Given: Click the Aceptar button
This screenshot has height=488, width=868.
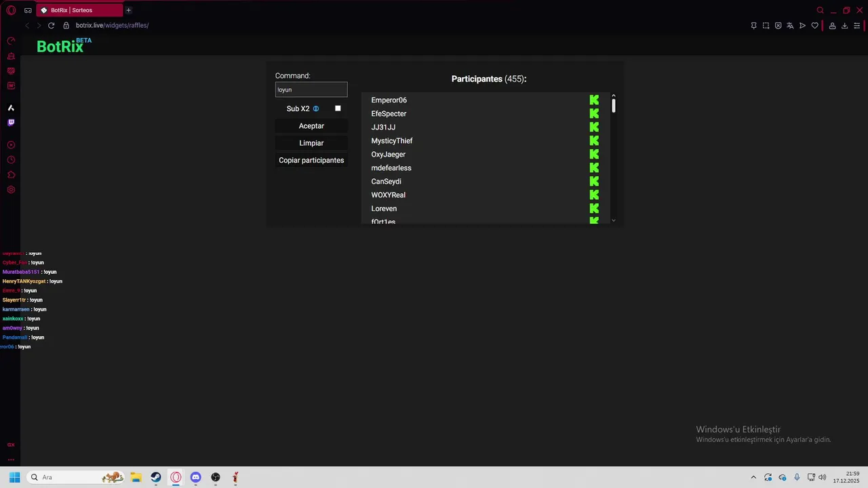Looking at the screenshot, I should click(x=311, y=126).
